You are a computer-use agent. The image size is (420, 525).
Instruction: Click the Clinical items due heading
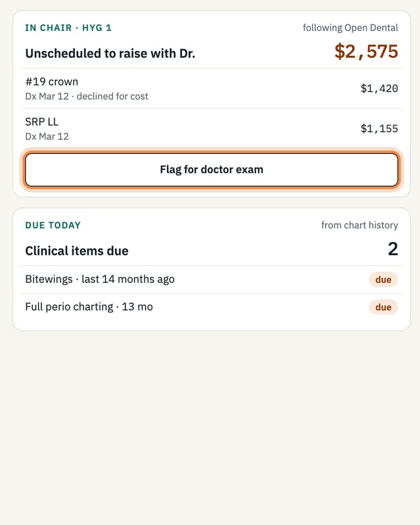76,251
